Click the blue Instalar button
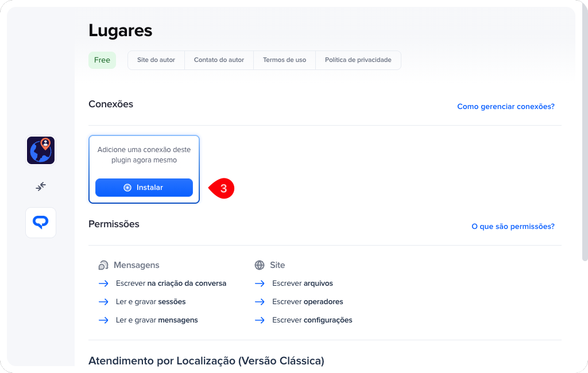588x373 pixels. coord(144,188)
